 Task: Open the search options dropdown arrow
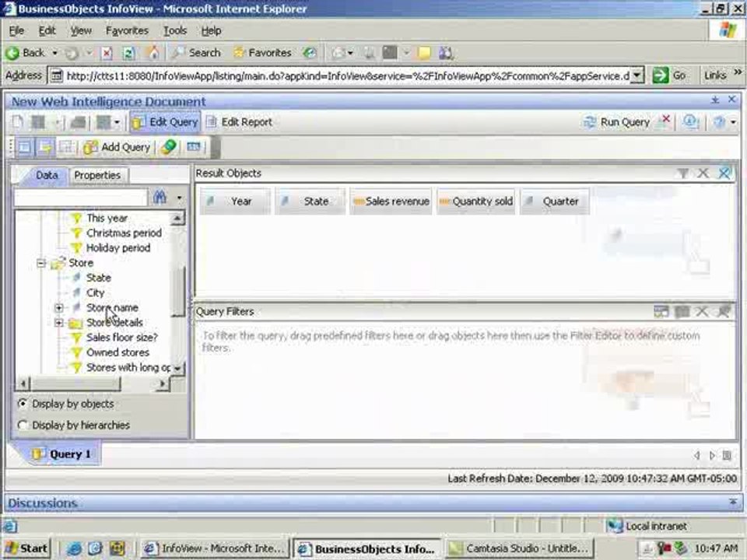point(179,197)
